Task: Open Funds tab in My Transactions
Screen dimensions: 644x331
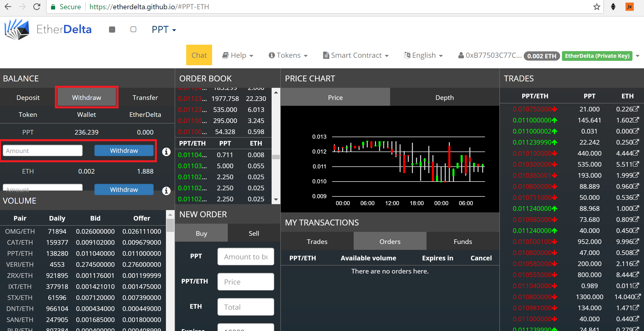Action: (x=463, y=242)
